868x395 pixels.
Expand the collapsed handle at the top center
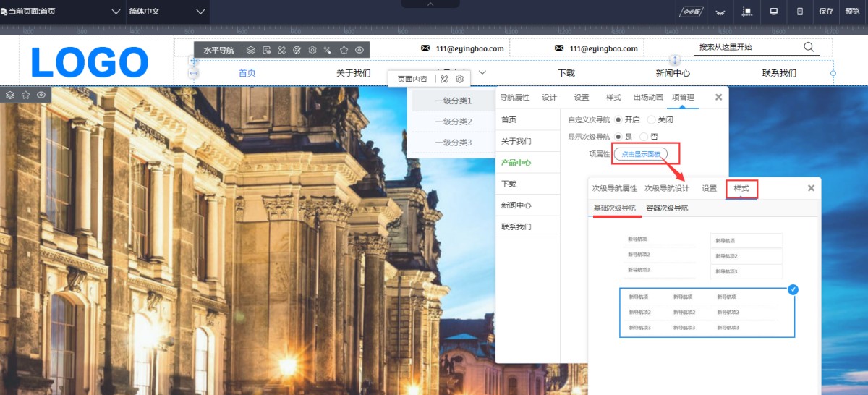tap(430, 4)
